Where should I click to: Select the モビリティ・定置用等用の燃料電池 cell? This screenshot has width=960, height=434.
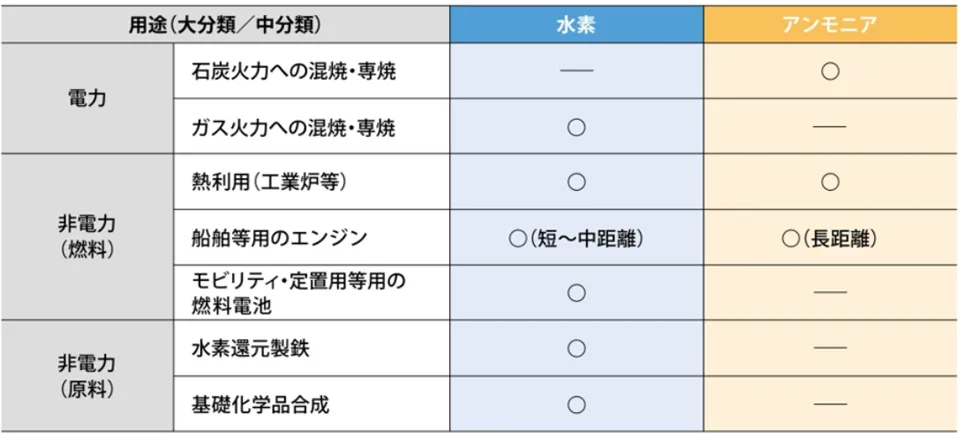pos(312,293)
